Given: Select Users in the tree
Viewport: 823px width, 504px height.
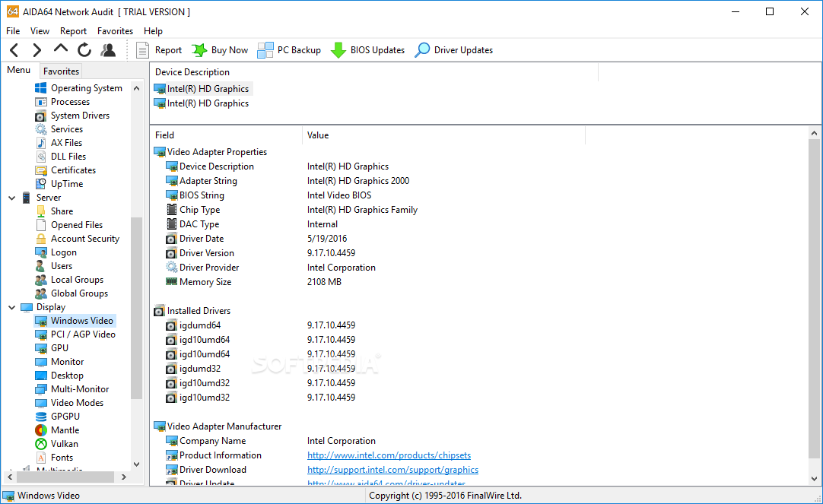Looking at the screenshot, I should point(54,266).
